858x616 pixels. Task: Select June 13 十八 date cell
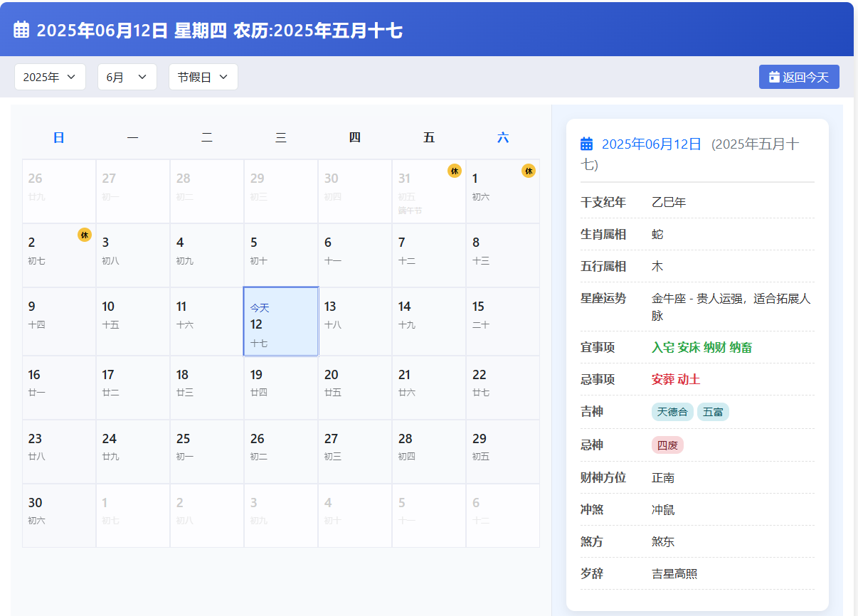(x=355, y=322)
